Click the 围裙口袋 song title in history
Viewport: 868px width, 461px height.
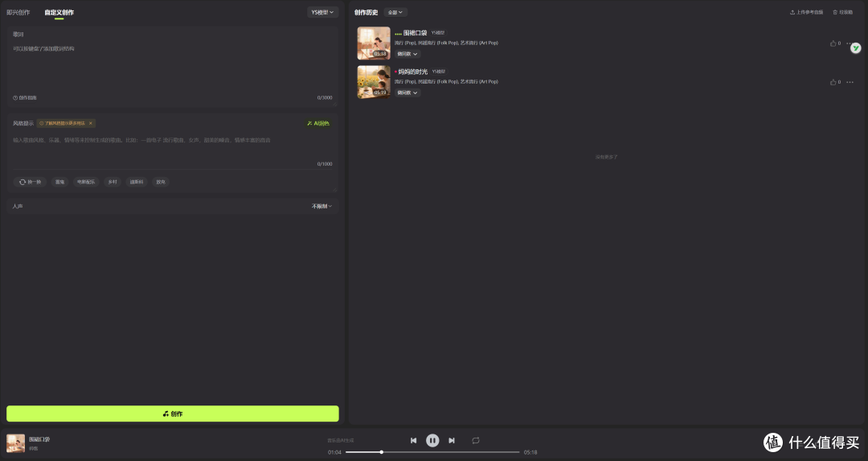click(x=415, y=33)
